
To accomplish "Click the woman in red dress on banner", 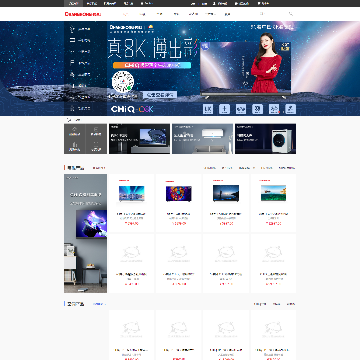I will (265, 63).
